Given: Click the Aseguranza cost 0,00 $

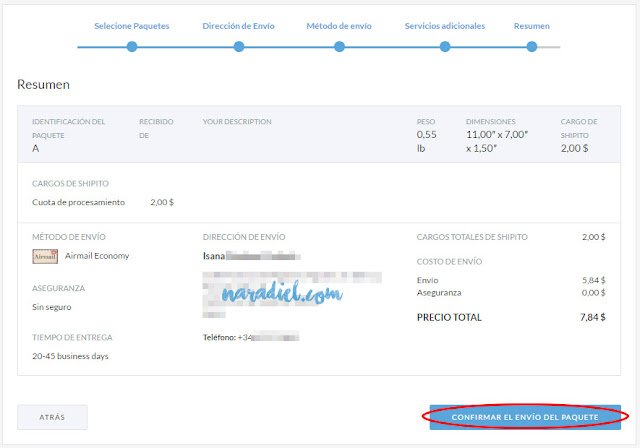Looking at the screenshot, I should (593, 293).
